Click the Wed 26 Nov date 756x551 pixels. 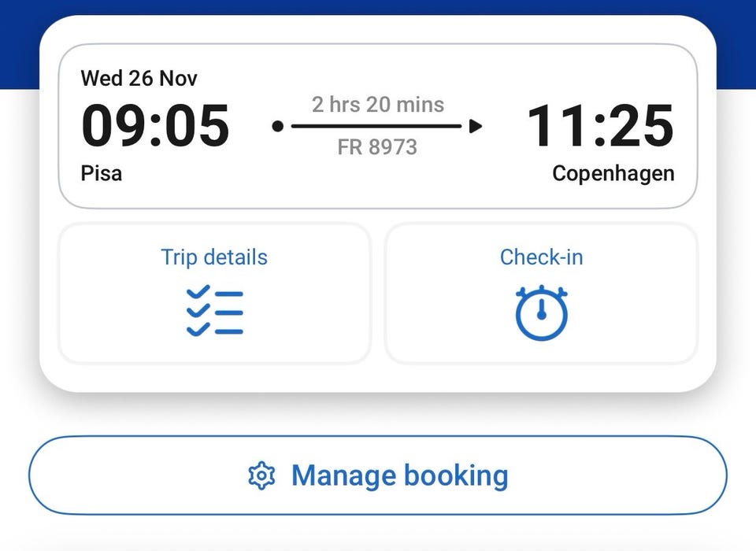pyautogui.click(x=139, y=79)
